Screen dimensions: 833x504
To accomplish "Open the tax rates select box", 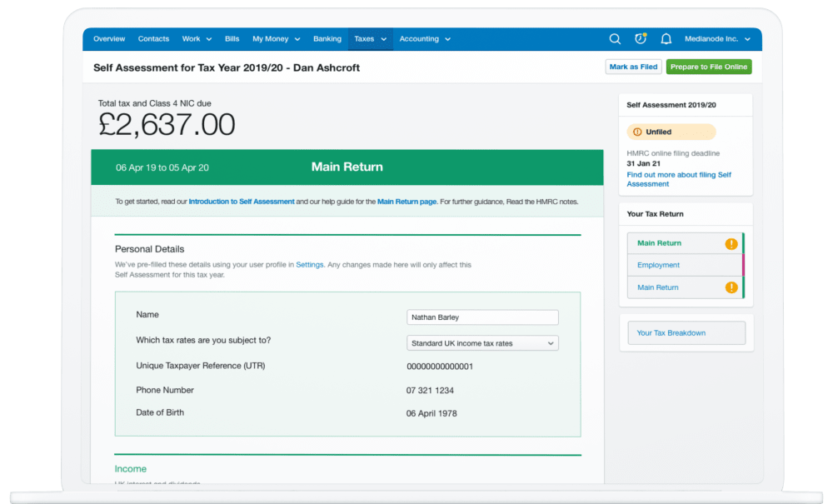I will [482, 343].
